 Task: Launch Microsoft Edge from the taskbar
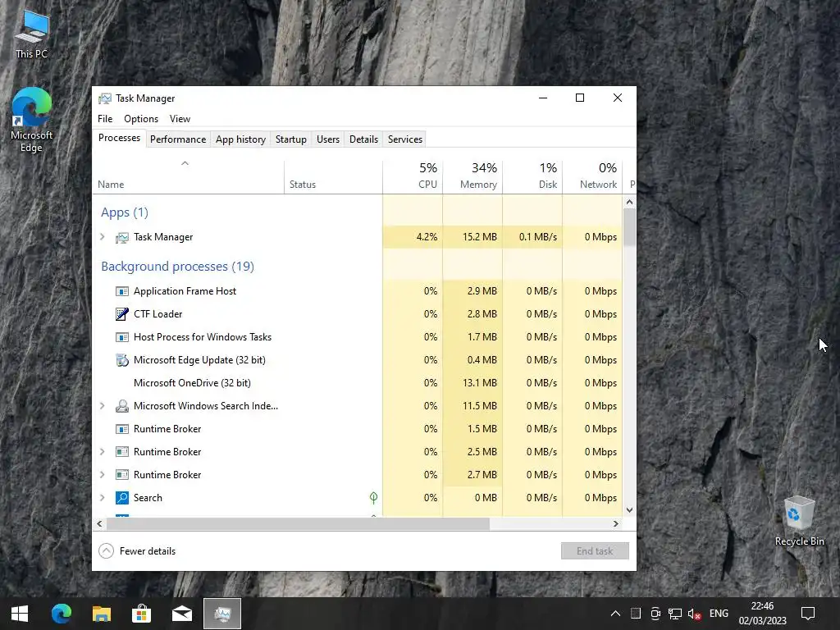click(61, 614)
